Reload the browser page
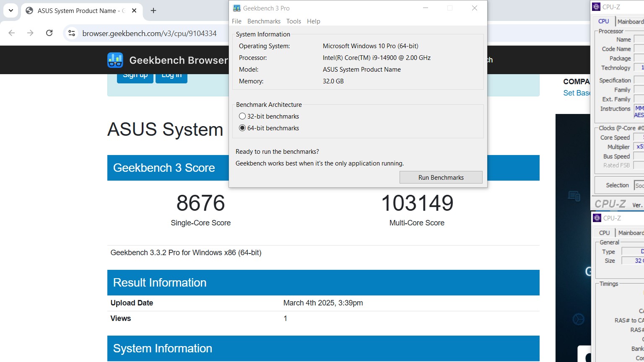The image size is (644, 362). (x=49, y=33)
